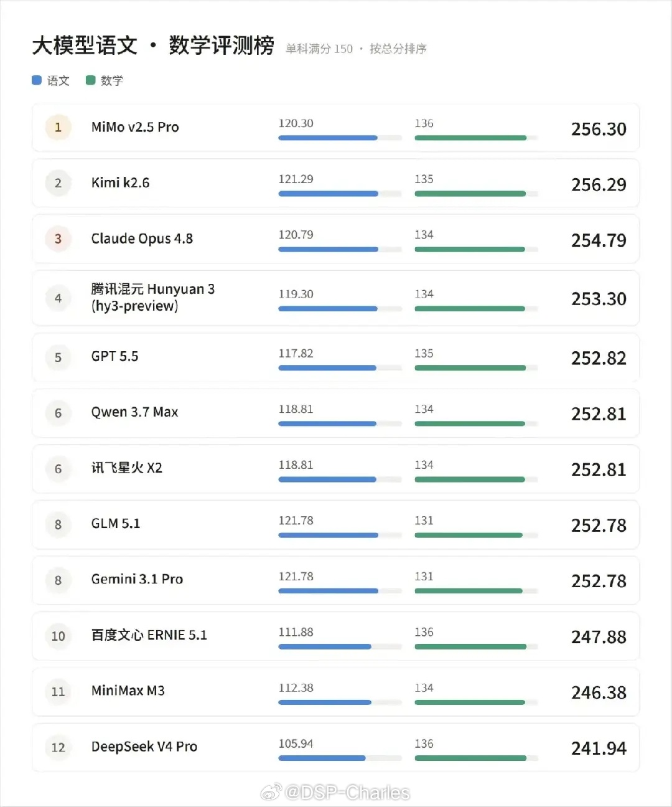Click the total score 256.29
672x807 pixels.
click(599, 184)
